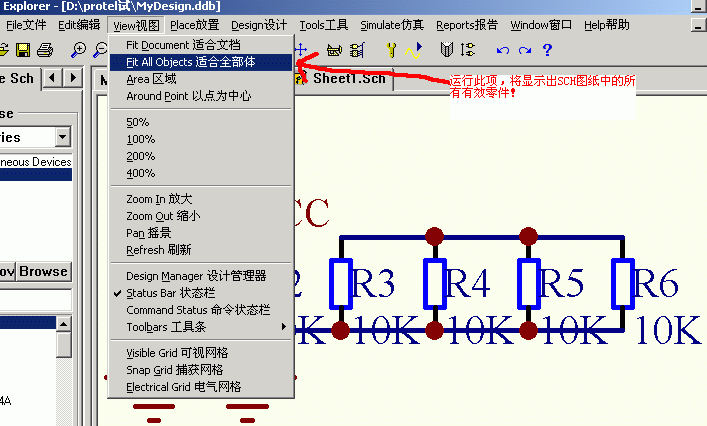Click the yellow wrench tool icon
This screenshot has width=707, height=426.
click(391, 50)
